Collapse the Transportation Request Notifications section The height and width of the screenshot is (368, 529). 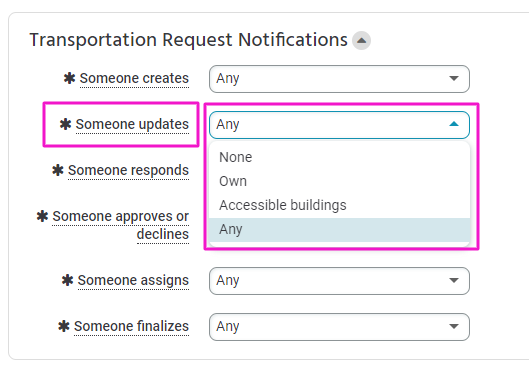click(361, 40)
